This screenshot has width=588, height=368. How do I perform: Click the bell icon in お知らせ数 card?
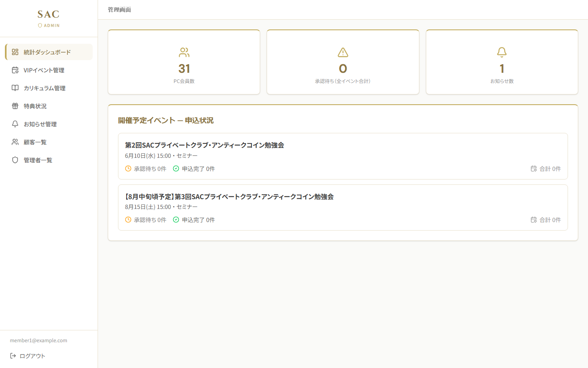tap(502, 52)
